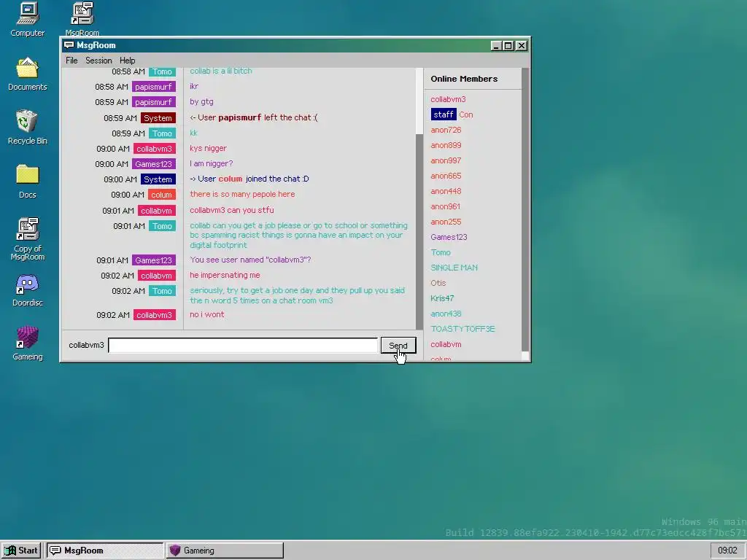Select anon438 in Online Members
The image size is (747, 560).
click(x=446, y=314)
